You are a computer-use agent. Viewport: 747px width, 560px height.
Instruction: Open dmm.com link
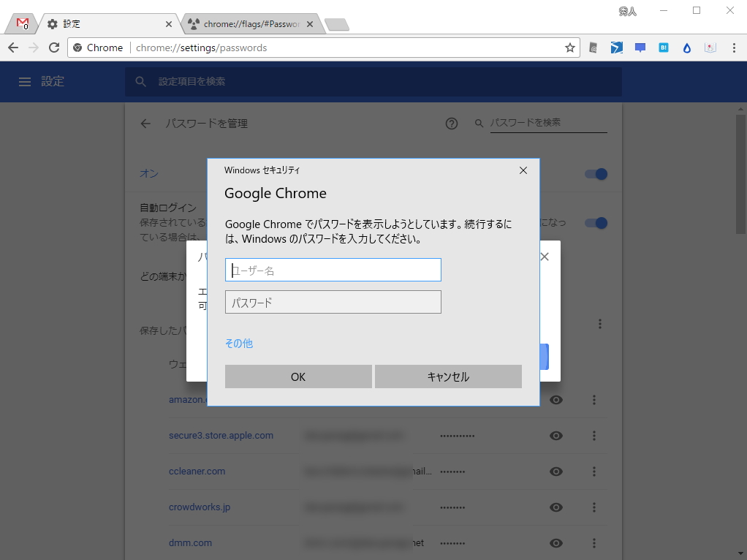[x=190, y=543]
